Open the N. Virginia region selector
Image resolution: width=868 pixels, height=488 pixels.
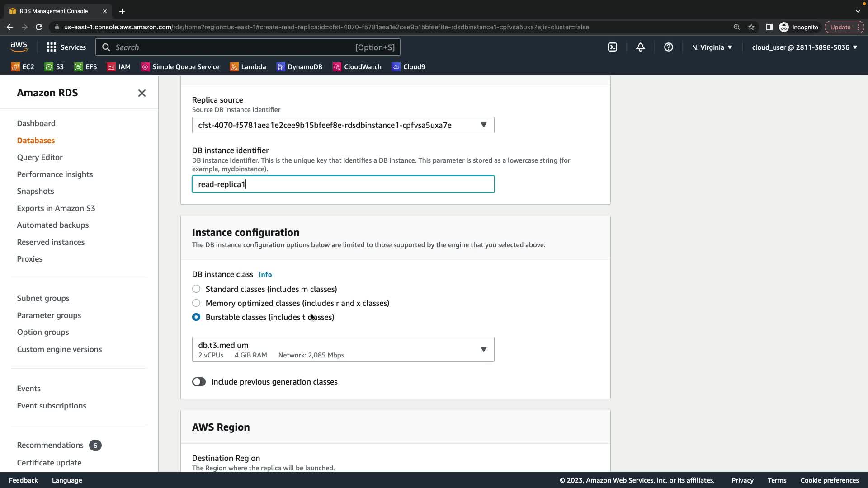coord(712,47)
